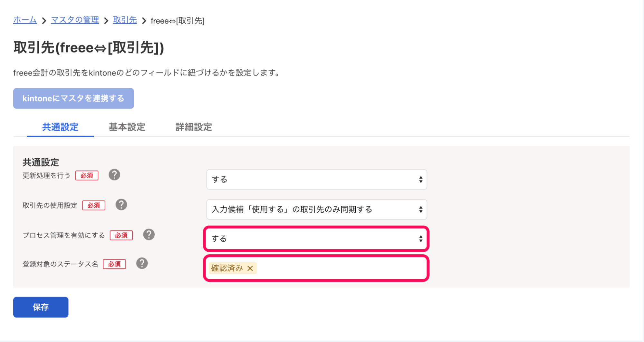Click the 必須 badge beside 更新処理を行う

pyautogui.click(x=86, y=175)
